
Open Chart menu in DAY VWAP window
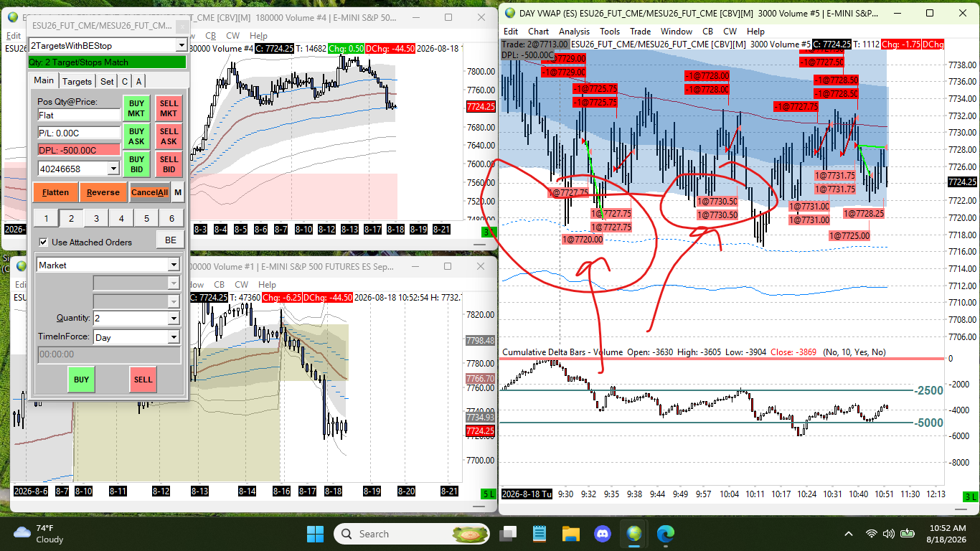538,32
